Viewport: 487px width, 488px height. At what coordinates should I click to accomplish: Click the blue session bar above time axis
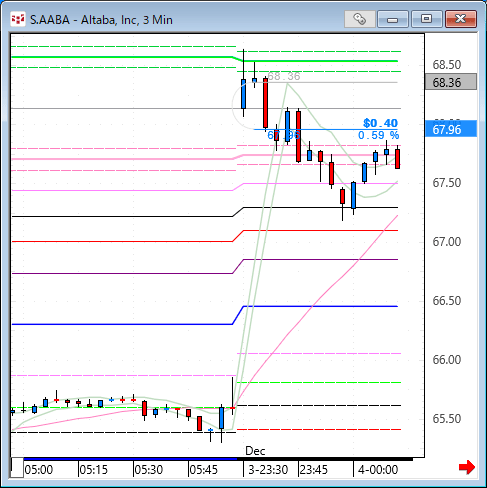click(130, 459)
